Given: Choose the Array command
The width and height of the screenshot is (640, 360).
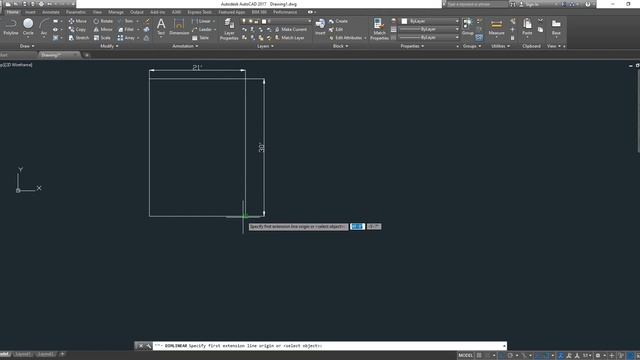Looking at the screenshot, I should point(126,38).
